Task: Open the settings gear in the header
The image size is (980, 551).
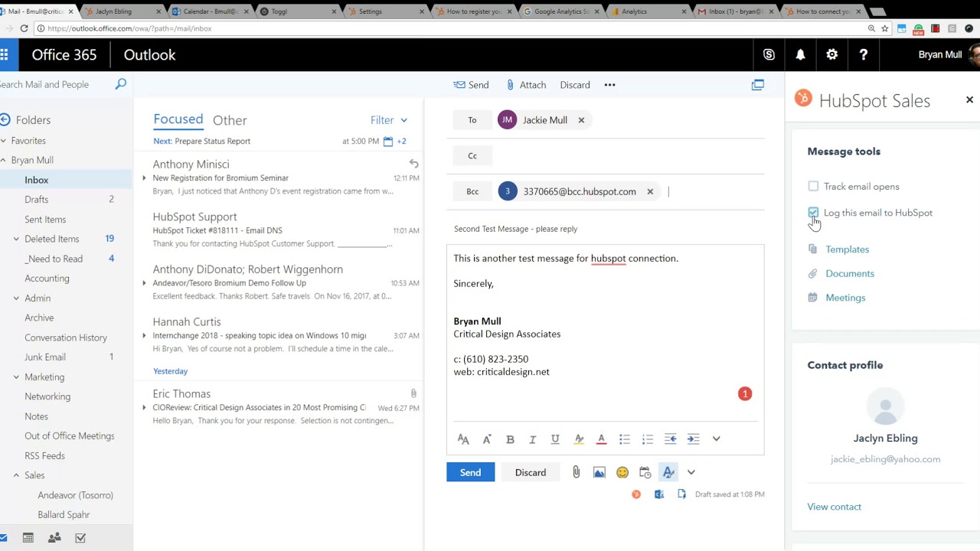Action: coord(832,54)
